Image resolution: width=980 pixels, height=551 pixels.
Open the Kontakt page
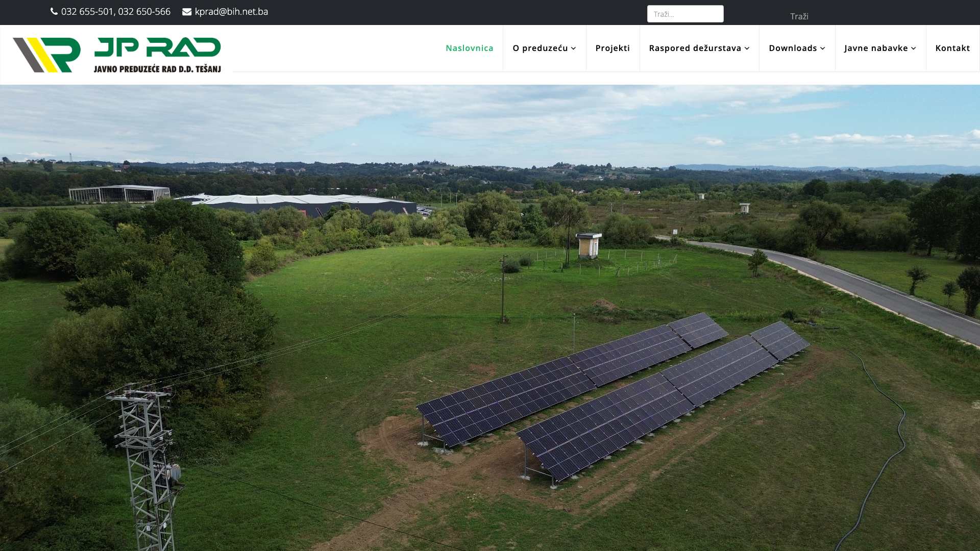point(952,48)
